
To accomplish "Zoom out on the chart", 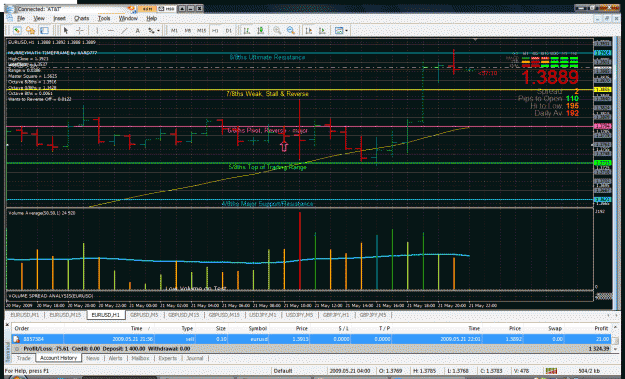I will (x=291, y=30).
